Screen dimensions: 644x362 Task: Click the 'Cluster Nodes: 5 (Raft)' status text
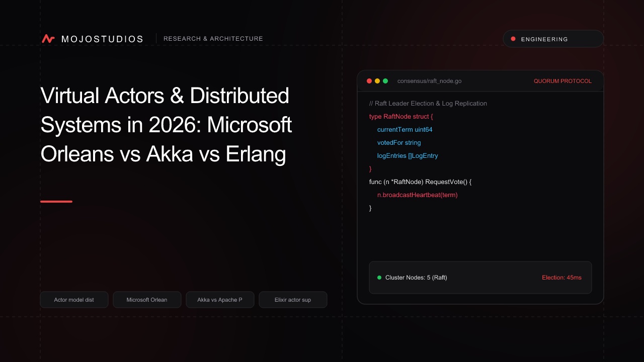tap(416, 278)
